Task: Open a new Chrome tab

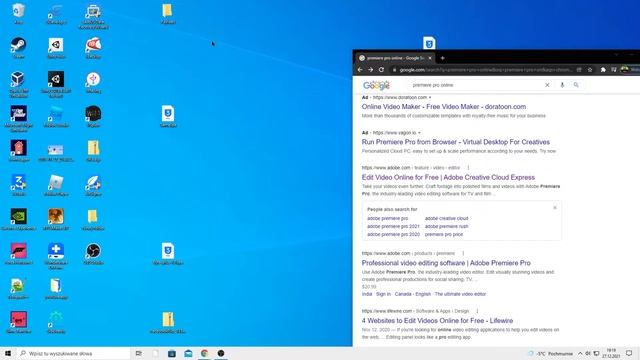Action: coord(442,58)
